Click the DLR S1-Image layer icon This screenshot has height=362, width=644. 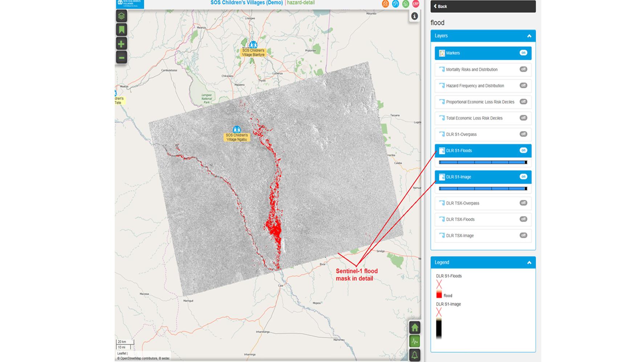(x=442, y=177)
